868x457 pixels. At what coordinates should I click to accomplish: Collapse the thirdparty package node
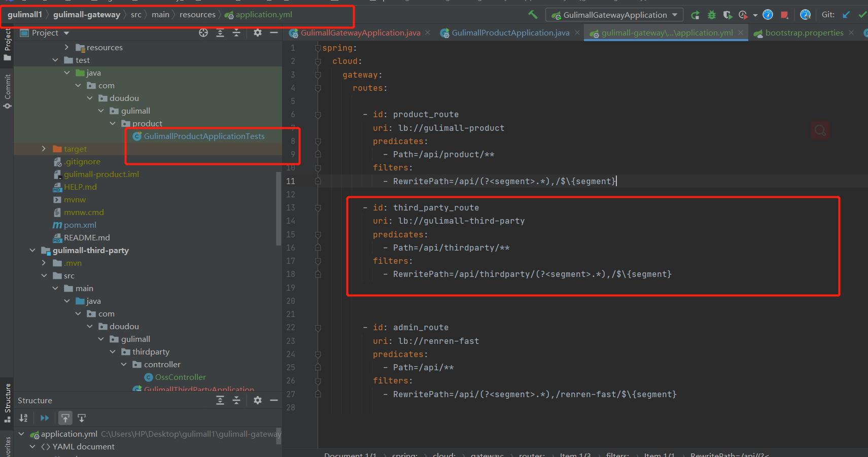pos(113,351)
